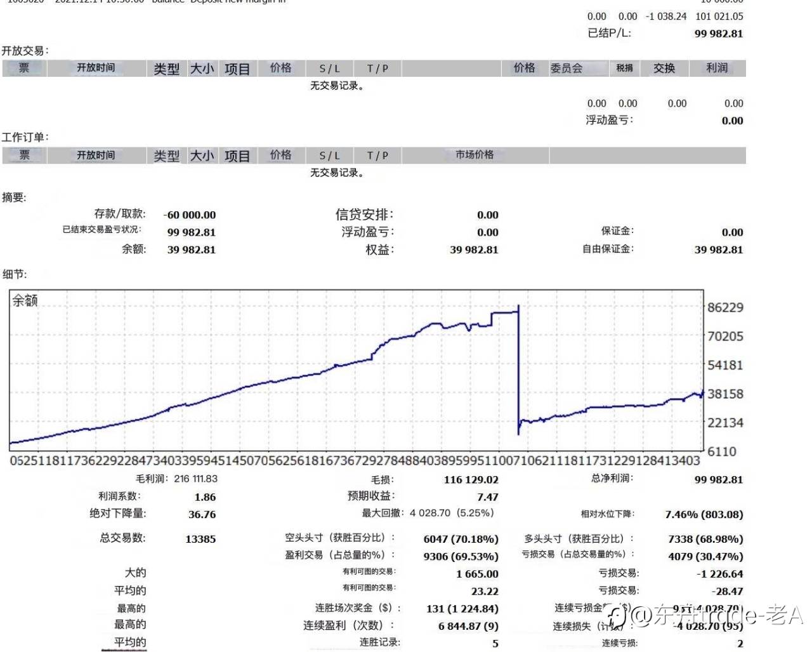Image resolution: width=812 pixels, height=652 pixels.
Task: Click 开放时间 column header in 开放交易 table
Action: coord(96,68)
